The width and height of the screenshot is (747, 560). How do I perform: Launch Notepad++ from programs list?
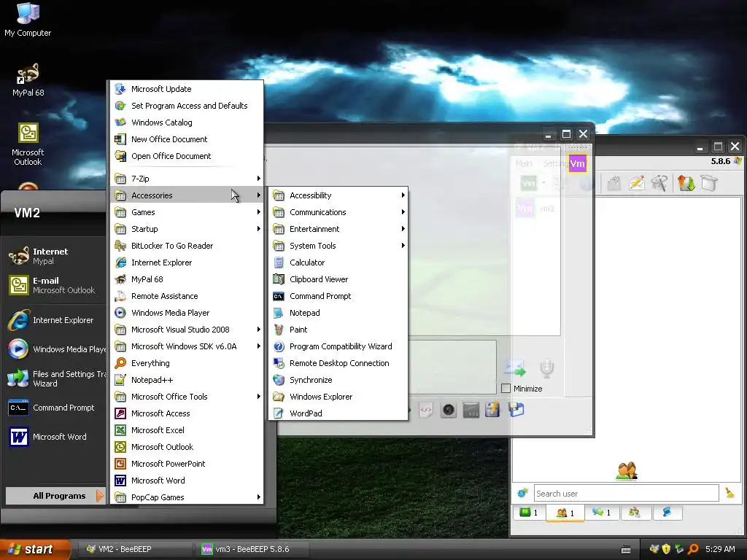click(187, 379)
